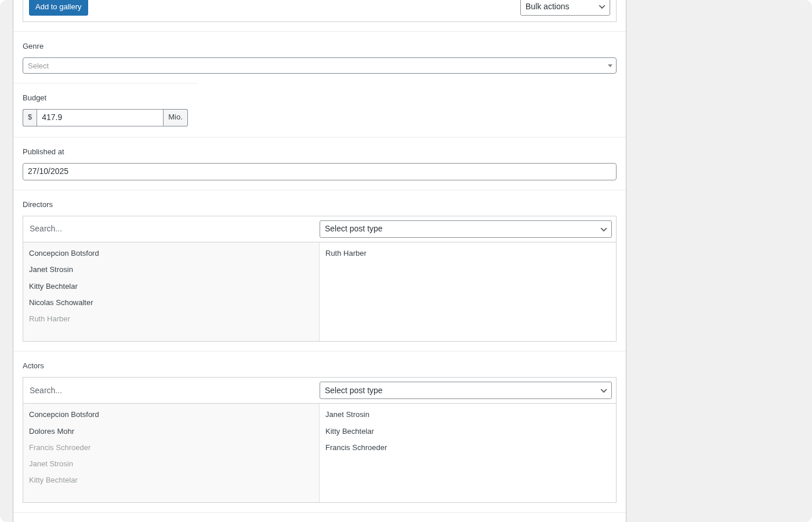Open the Bulk actions dropdown
Image resolution: width=812 pixels, height=522 pixels.
(564, 6)
